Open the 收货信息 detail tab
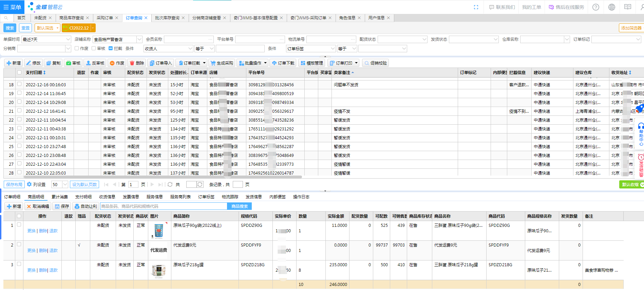 point(107,197)
